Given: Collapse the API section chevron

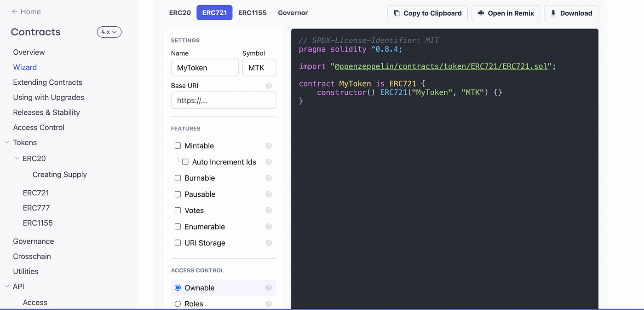Looking at the screenshot, I should pos(7,286).
